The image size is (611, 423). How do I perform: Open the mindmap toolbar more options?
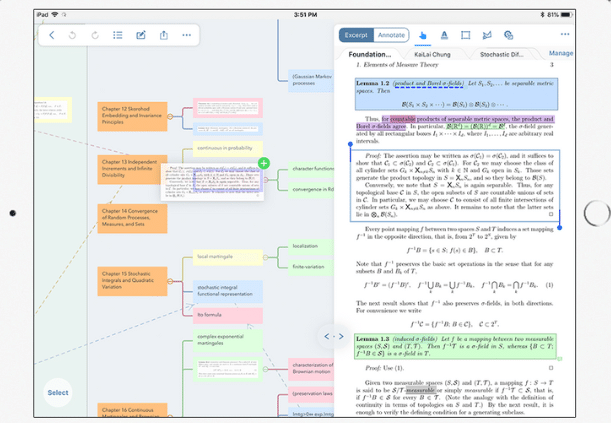(187, 35)
